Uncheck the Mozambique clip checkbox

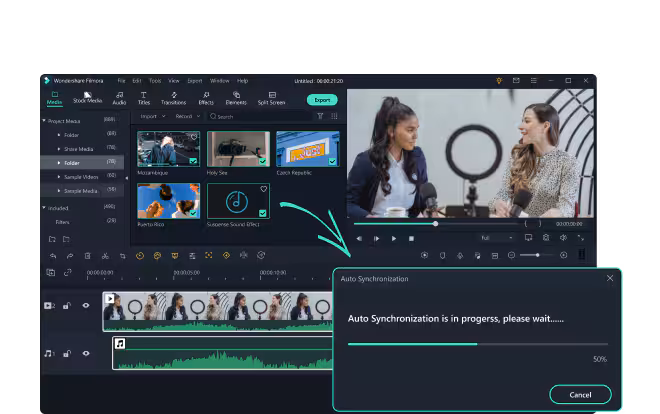tap(193, 162)
